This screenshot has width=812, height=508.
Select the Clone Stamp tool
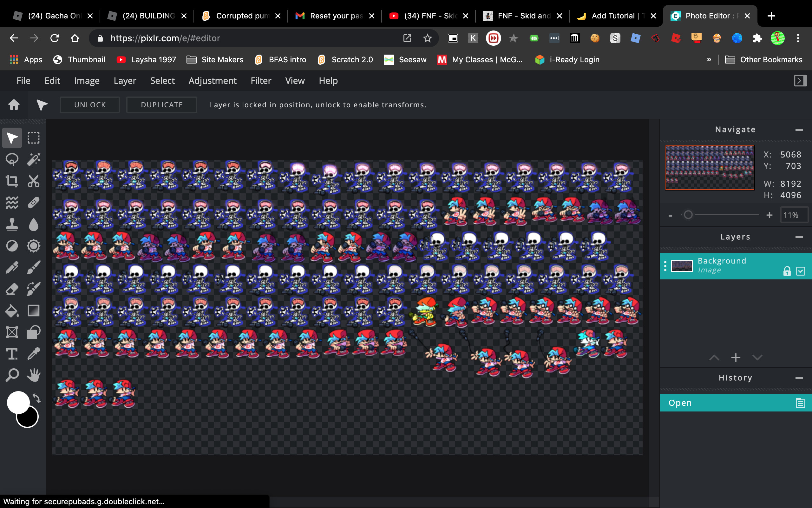click(12, 224)
